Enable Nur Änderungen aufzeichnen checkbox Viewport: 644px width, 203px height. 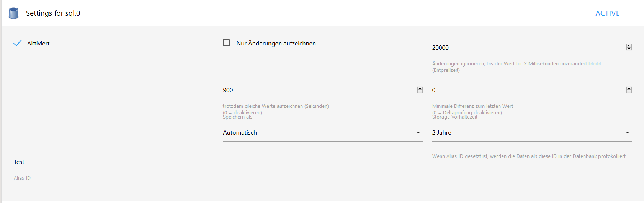(x=226, y=43)
